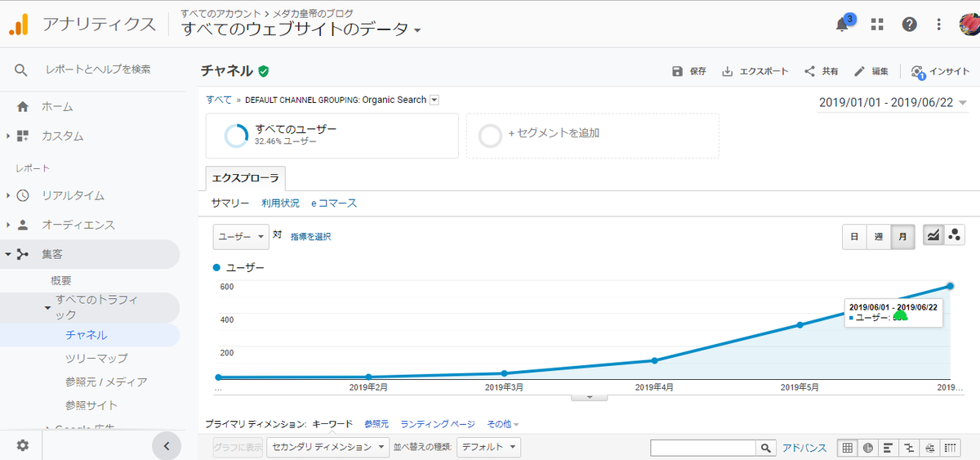
Task: Open the ユーザー metric dropdown
Action: [x=241, y=236]
